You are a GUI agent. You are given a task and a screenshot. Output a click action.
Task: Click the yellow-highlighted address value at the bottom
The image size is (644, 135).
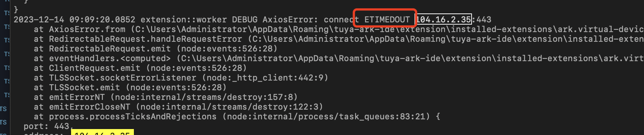tap(102, 132)
